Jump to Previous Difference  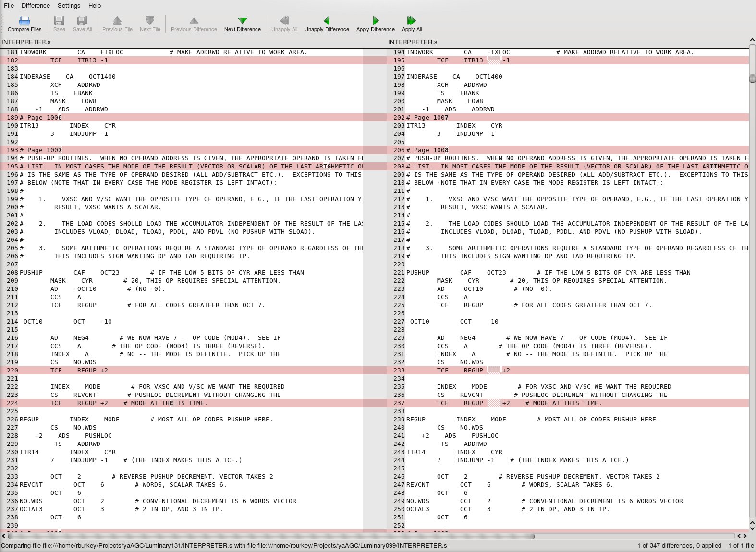point(194,21)
